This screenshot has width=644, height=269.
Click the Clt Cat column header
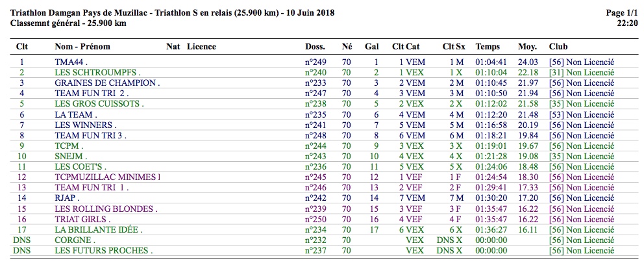click(406, 47)
